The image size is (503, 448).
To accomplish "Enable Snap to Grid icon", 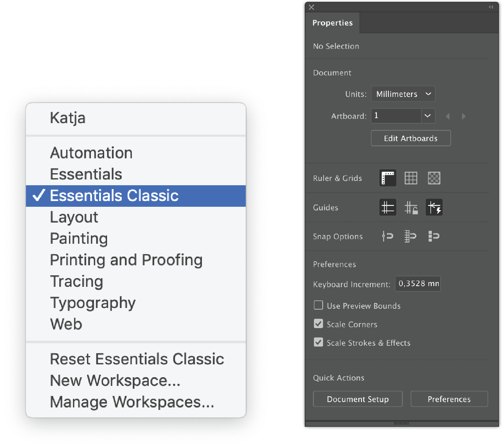I will [x=411, y=236].
